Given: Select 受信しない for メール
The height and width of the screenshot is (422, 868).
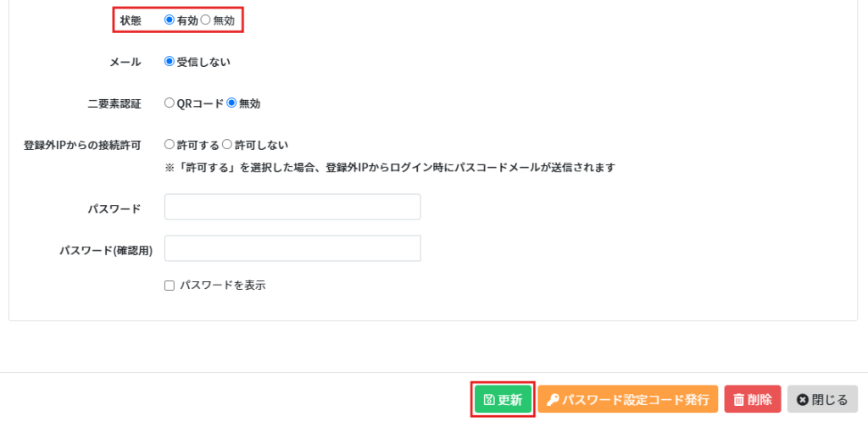Looking at the screenshot, I should [170, 62].
